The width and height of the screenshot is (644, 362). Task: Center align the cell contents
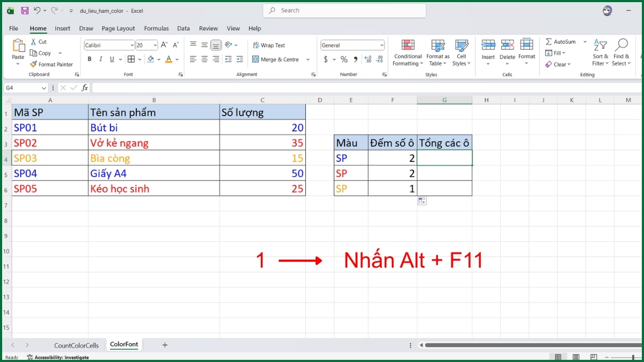click(x=204, y=59)
